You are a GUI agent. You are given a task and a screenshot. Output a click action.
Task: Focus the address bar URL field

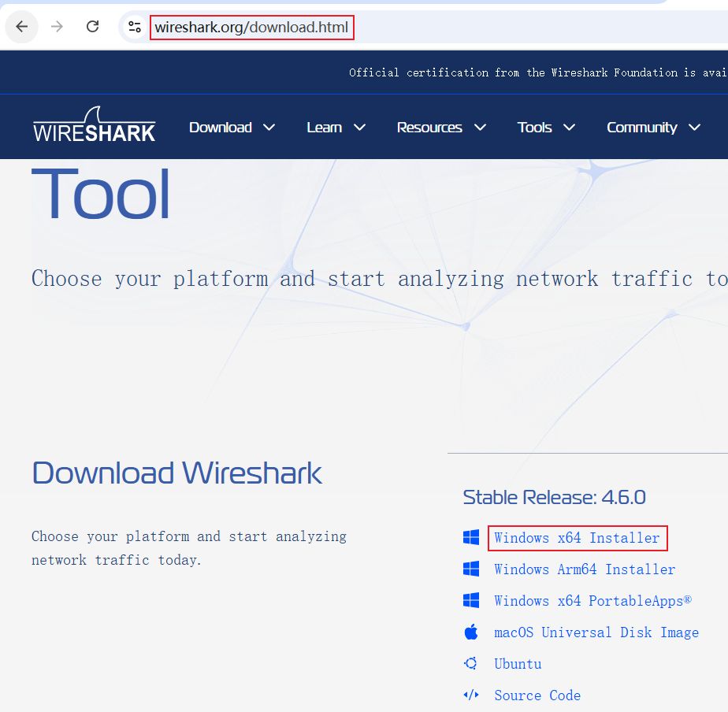pyautogui.click(x=251, y=28)
